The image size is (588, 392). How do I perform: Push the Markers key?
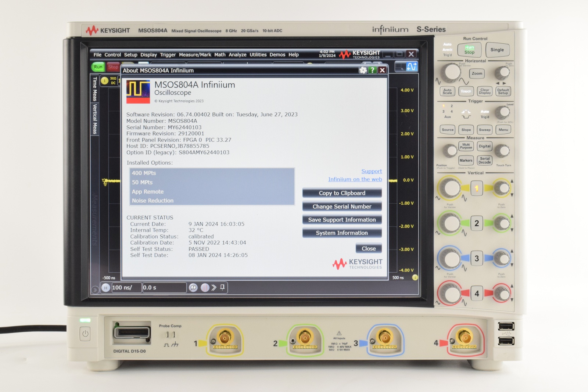pyautogui.click(x=466, y=161)
